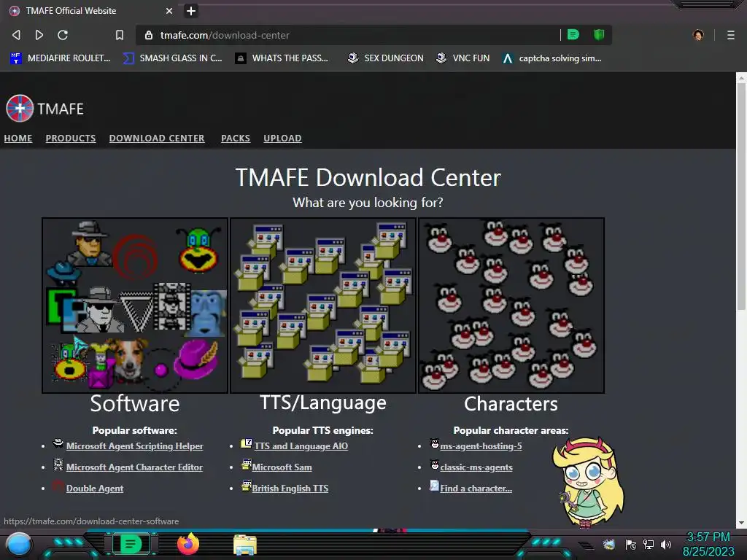Screen dimensions: 747x560
Task: Open Microsoft Agent Character Editor link
Action: (134, 467)
